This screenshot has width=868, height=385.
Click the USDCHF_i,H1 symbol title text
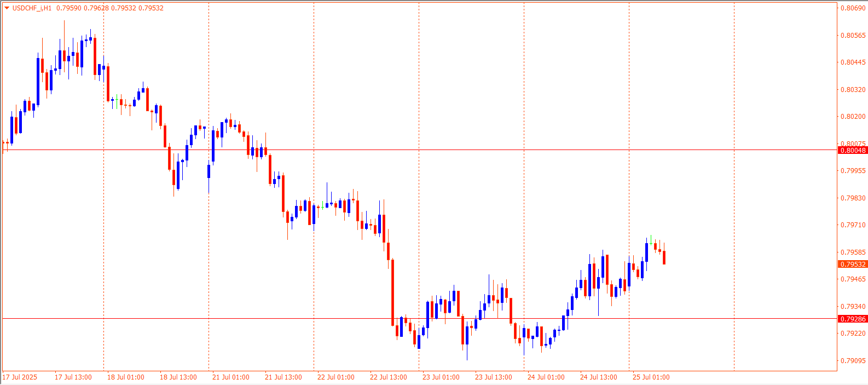coord(32,8)
